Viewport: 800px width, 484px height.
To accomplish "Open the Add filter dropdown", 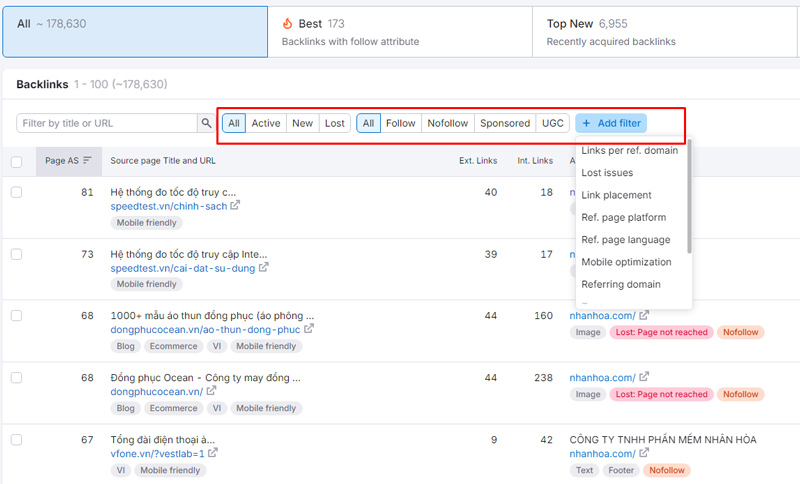I will tap(611, 123).
